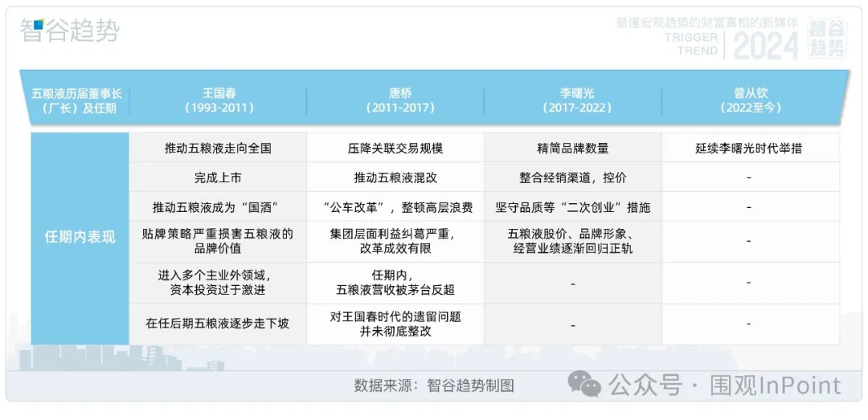868x420 pixels.
Task: Select the 曾从钦 (2022至今) column header
Action: coord(749,100)
